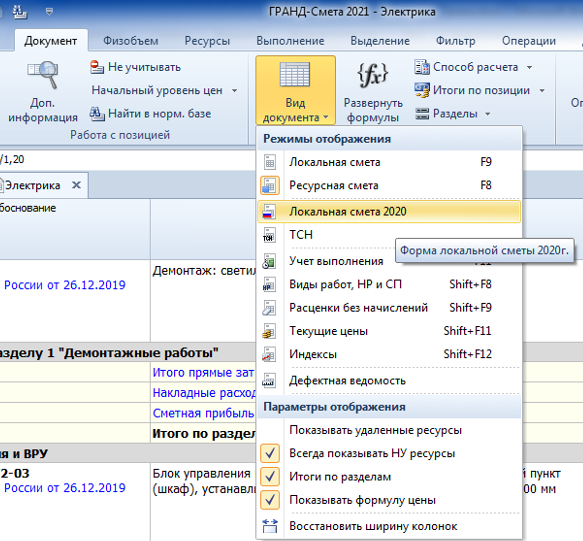This screenshot has width=583, height=541.
Task: Select Индексы menu item
Action: point(389,354)
